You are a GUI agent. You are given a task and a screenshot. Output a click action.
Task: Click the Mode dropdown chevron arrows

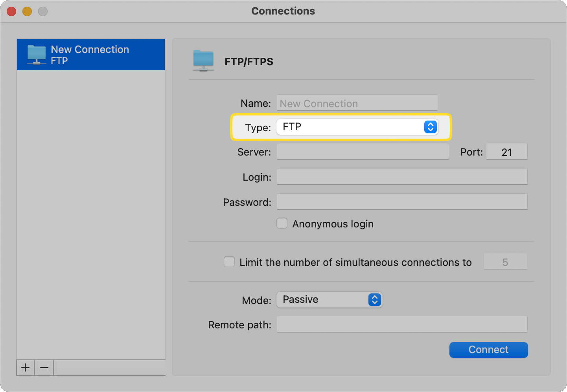point(375,300)
